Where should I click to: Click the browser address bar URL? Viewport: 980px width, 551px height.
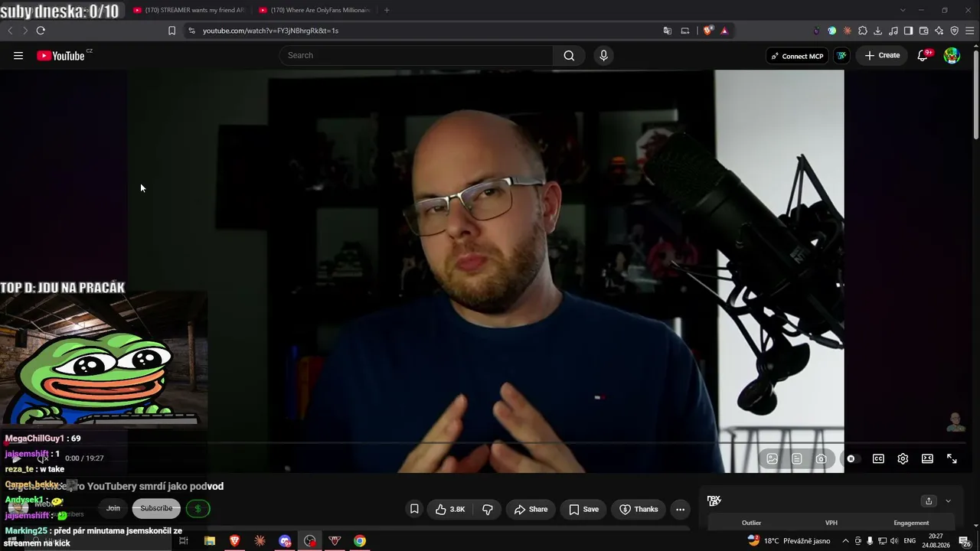coord(270,31)
